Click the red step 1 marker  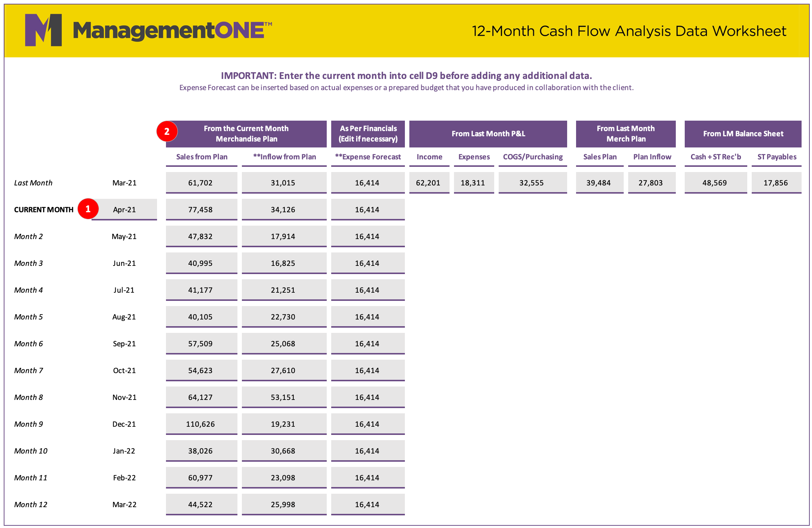pos(88,209)
